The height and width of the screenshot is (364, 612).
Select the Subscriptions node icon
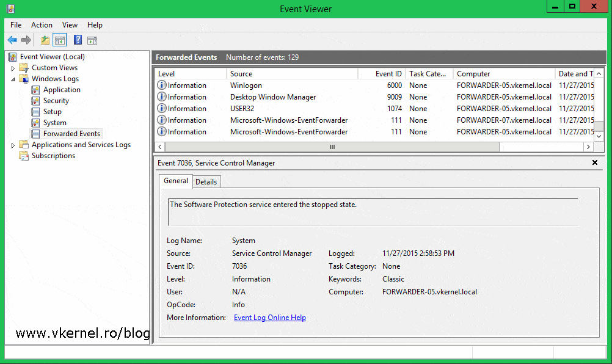(23, 156)
